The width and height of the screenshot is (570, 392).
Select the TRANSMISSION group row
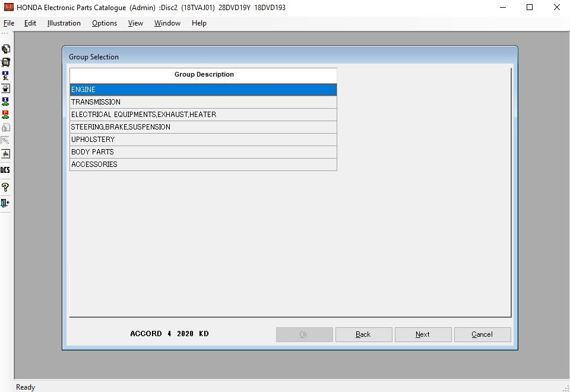203,102
